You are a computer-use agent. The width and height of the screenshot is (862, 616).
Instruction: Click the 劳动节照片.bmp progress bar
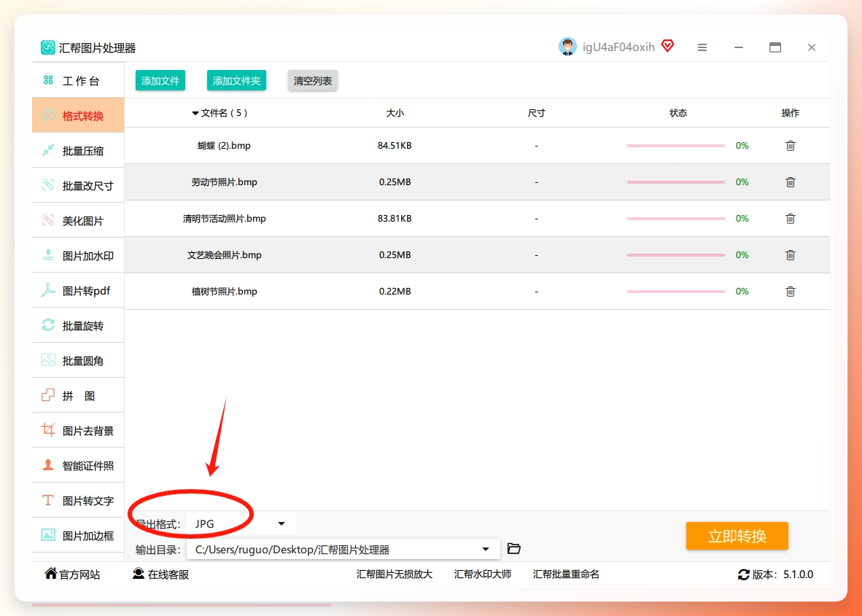[x=675, y=182]
